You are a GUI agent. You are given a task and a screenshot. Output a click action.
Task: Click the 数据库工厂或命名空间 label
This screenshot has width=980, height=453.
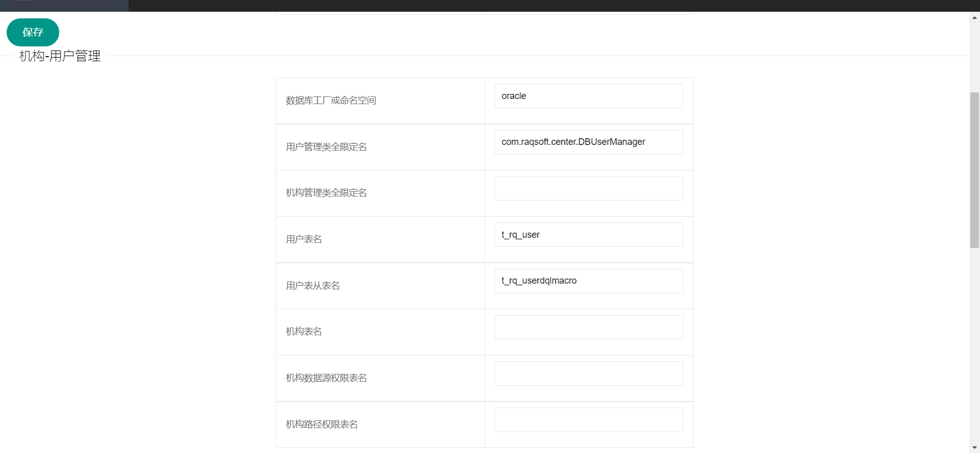pyautogui.click(x=331, y=100)
